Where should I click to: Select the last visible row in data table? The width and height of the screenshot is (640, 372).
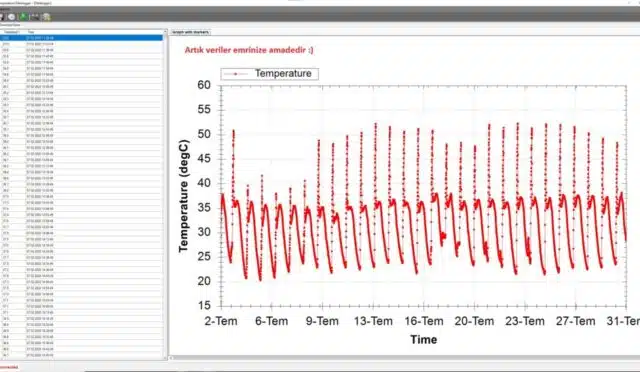click(82, 355)
